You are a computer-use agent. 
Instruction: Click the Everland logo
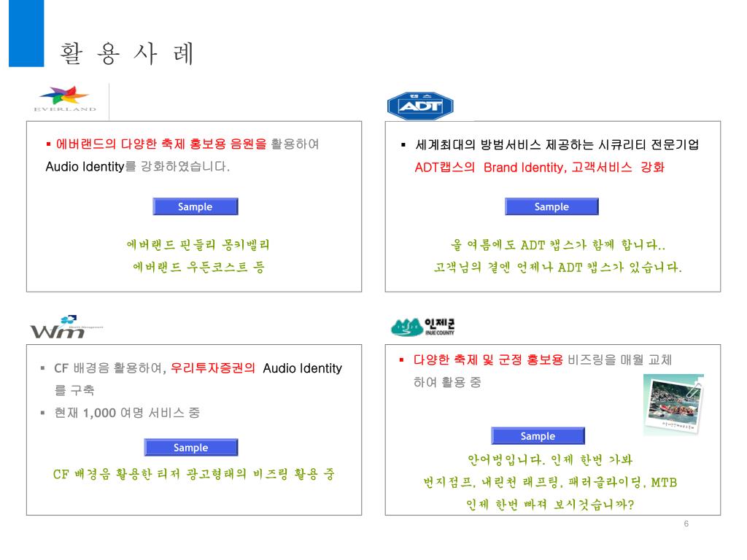pyautogui.click(x=65, y=98)
